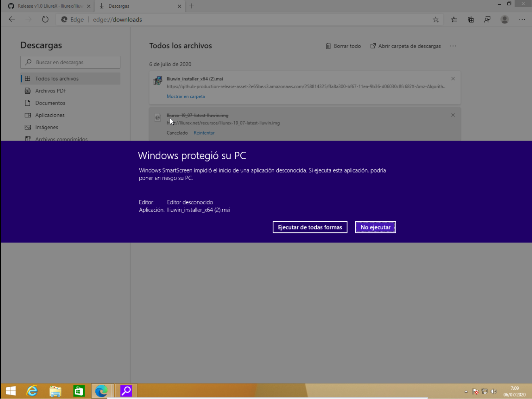Go back with the browser back arrow
532x399 pixels.
[x=12, y=19]
